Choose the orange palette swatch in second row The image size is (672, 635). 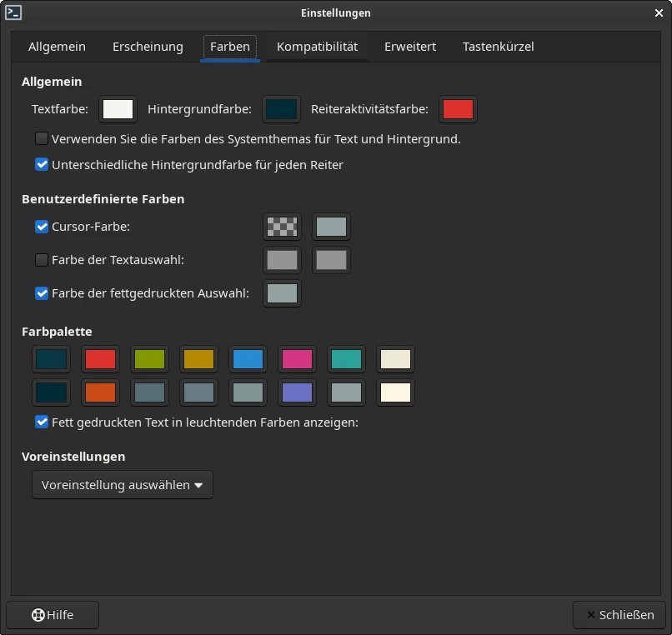(x=101, y=392)
